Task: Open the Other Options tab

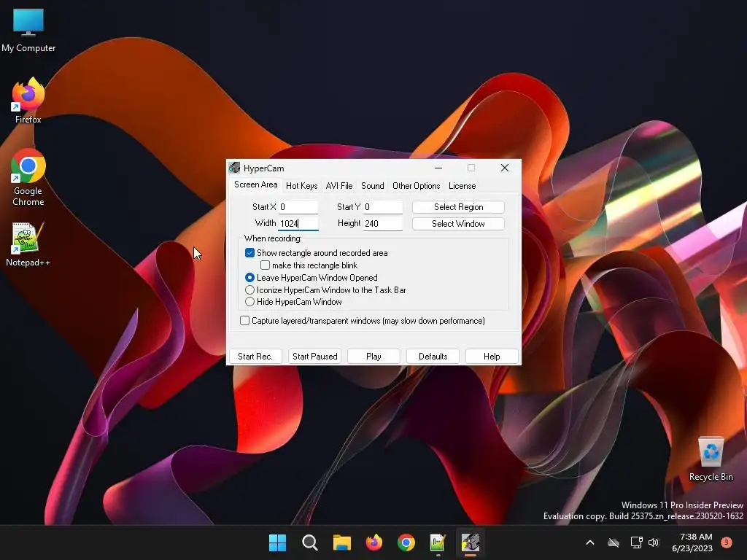Action: click(417, 186)
